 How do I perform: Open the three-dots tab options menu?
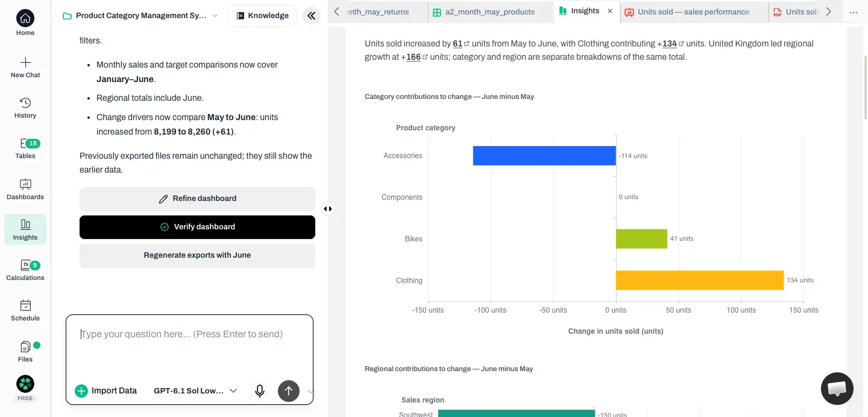[x=853, y=11]
